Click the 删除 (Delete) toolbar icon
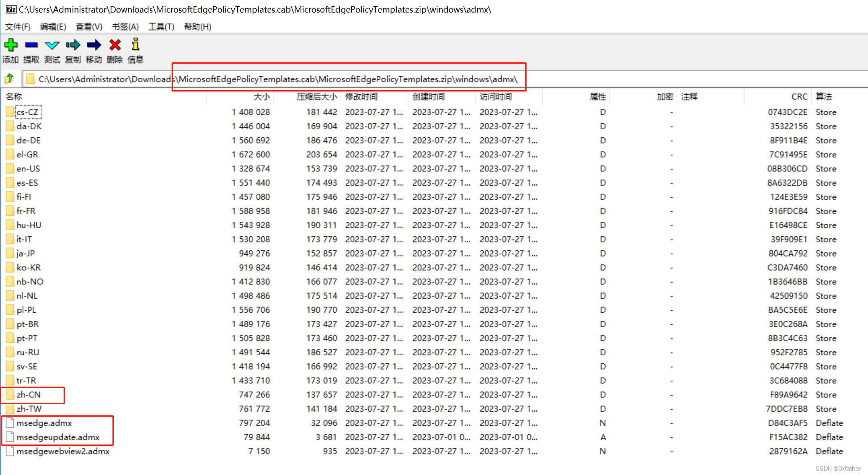868x475 pixels. click(x=115, y=45)
